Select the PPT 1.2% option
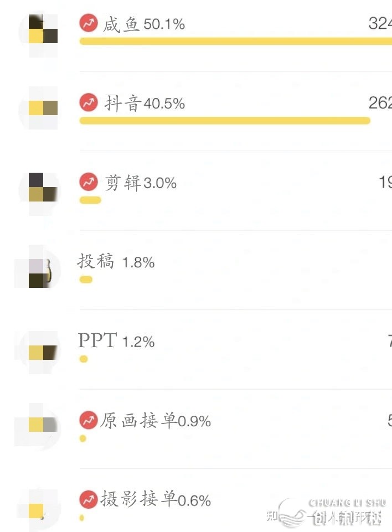Image resolution: width=392 pixels, height=532 pixels. pyautogui.click(x=116, y=340)
